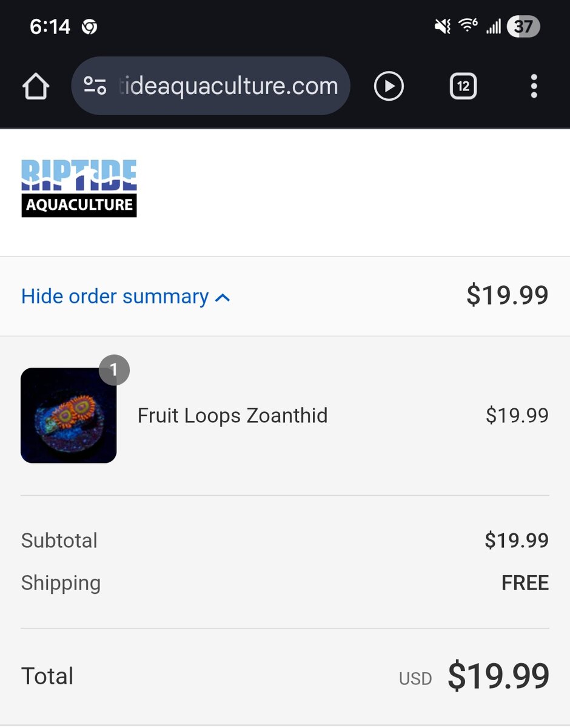The height and width of the screenshot is (728, 570).
Task: Tap the media play button in toolbar
Action: coord(389,86)
